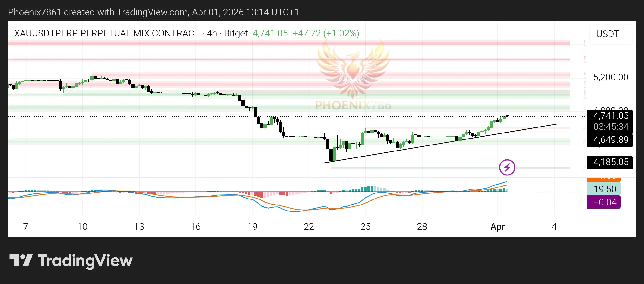Click the 7 date marker on the time axis
644x284 pixels.
pyautogui.click(x=25, y=226)
